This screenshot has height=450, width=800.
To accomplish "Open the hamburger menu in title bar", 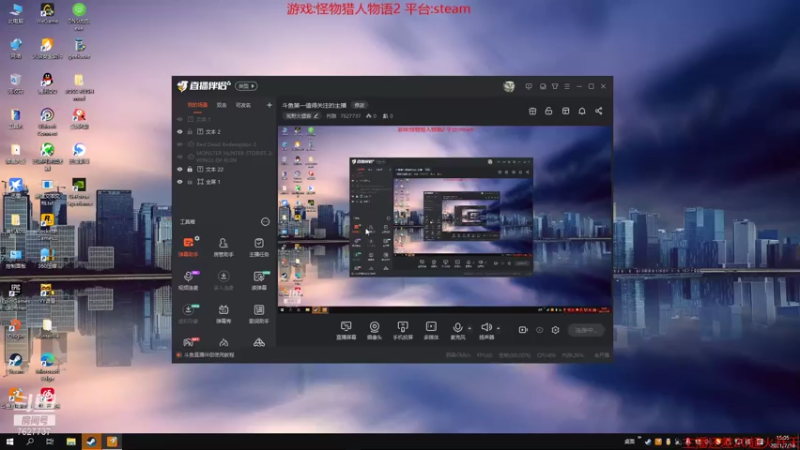I will click(567, 86).
